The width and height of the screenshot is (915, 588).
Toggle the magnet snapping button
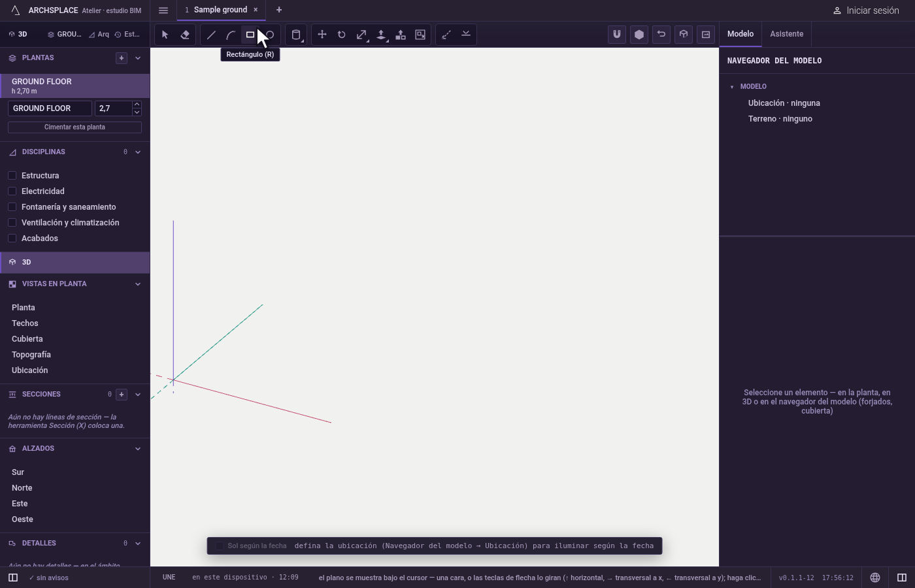click(x=617, y=35)
